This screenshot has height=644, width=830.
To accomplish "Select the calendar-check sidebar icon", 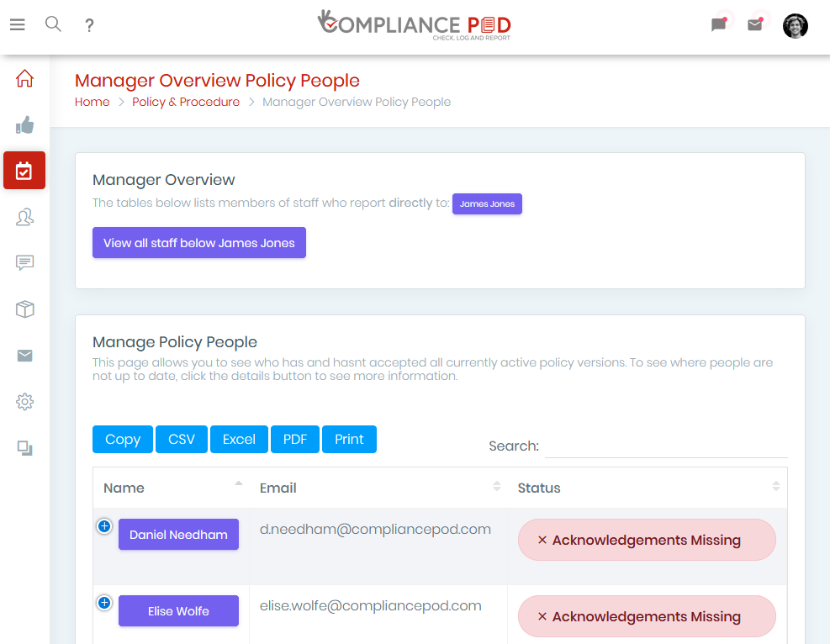I will click(24, 171).
